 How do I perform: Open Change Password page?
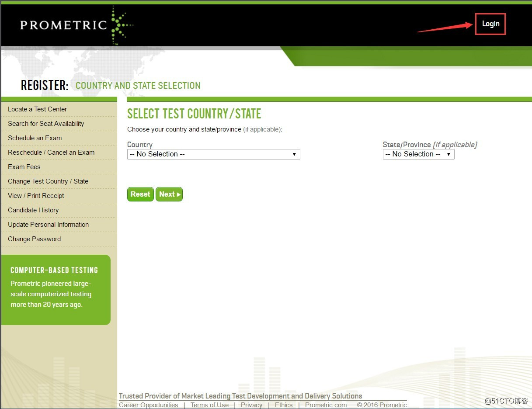34,239
